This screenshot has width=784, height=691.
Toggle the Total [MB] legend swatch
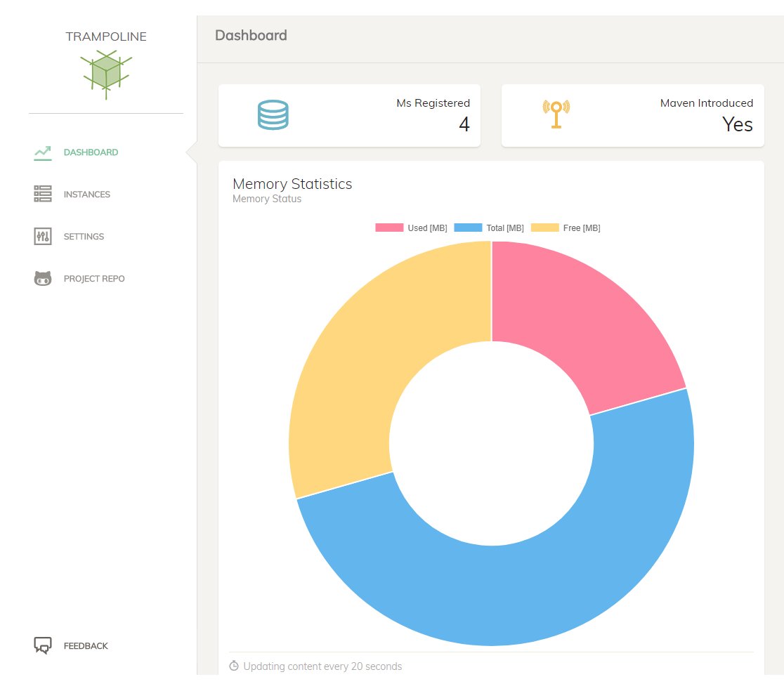(468, 228)
